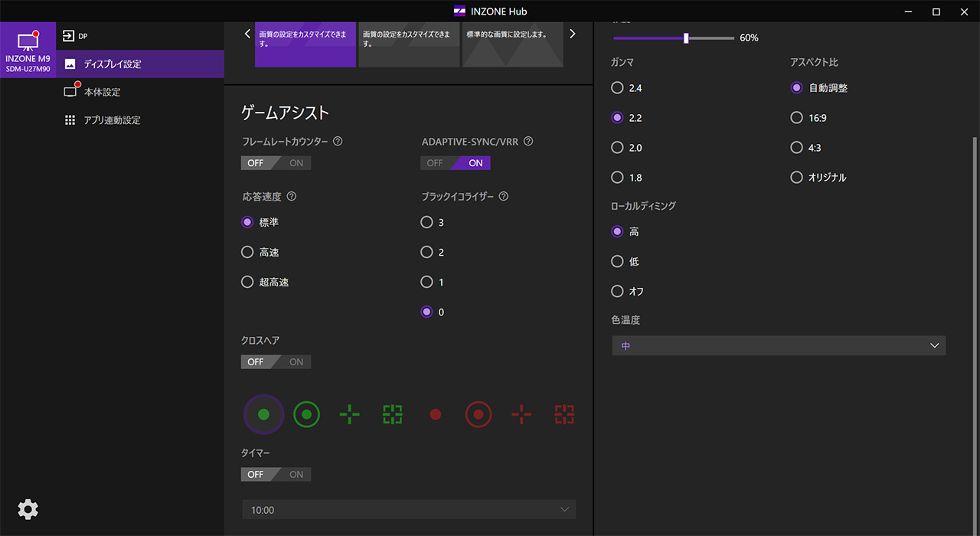This screenshot has width=980, height=536.
Task: Open help for ADAPTIVE-SYNC/VRR
Action: pyautogui.click(x=528, y=142)
